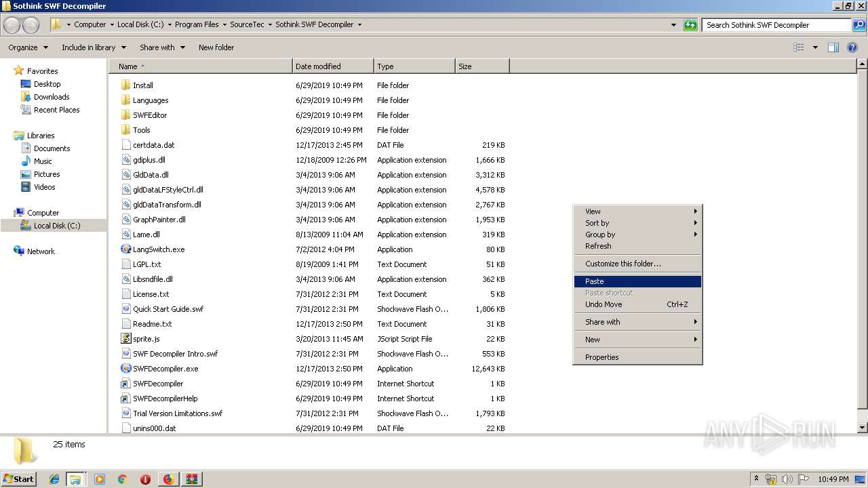Select the Quick Start Guide.swf icon
Viewport: 868px width, 488px height.
125,309
